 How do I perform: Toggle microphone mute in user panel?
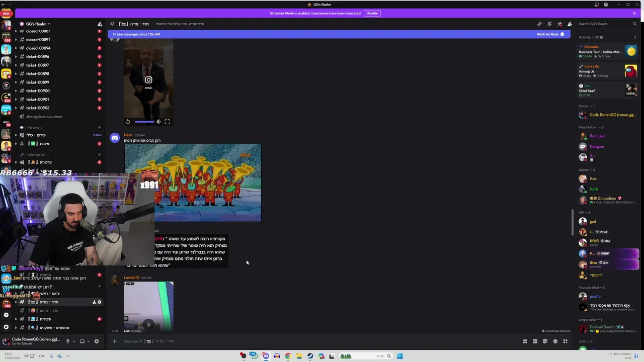[x=67, y=341]
